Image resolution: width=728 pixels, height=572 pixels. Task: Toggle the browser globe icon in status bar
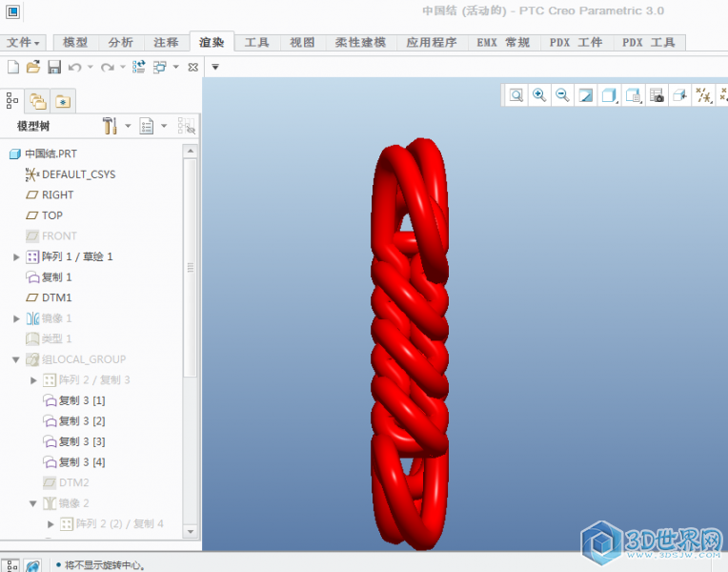tap(33, 565)
